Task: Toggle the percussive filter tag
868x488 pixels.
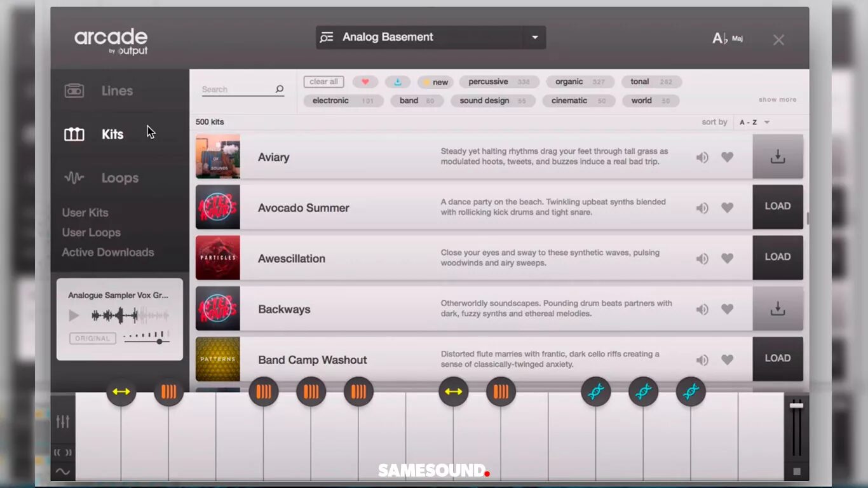Action: (x=499, y=82)
